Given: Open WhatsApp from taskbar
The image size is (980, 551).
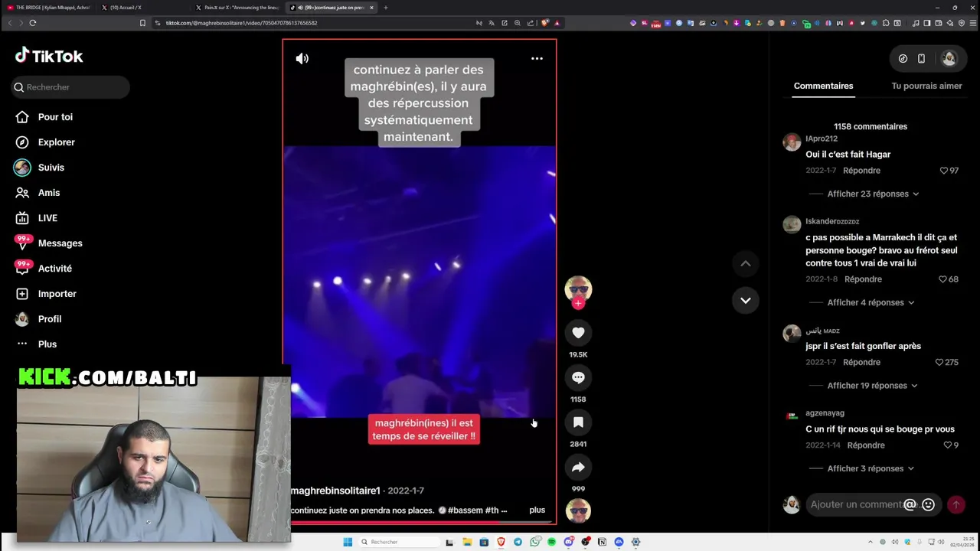Looking at the screenshot, I should [534, 542].
